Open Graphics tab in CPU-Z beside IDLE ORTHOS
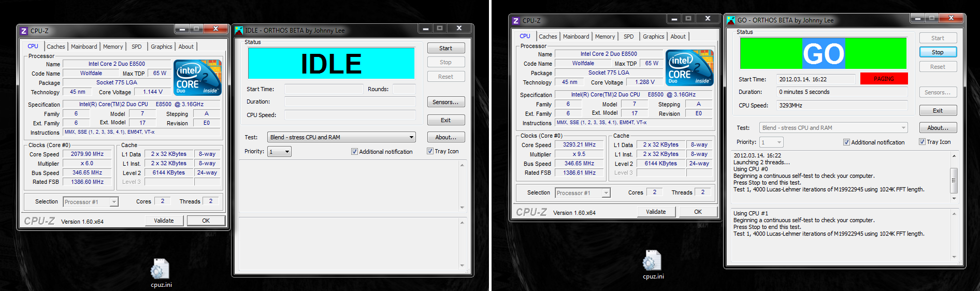The height and width of the screenshot is (291, 980). 162,47
